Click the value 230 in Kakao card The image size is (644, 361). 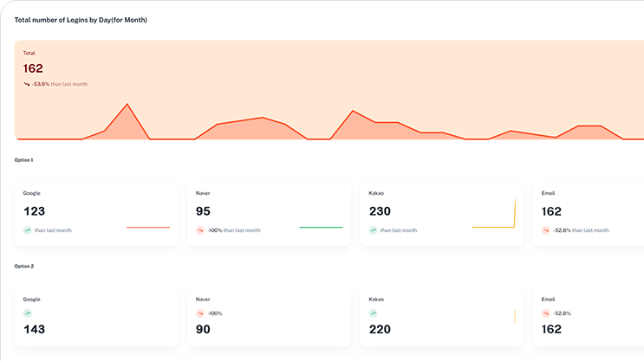click(380, 211)
